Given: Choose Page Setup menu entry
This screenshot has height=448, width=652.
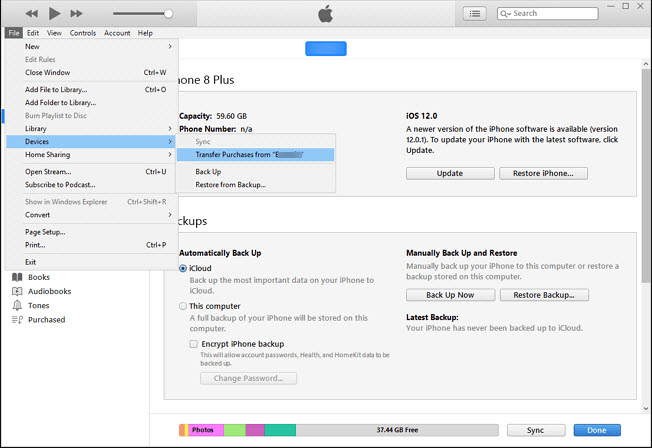Looking at the screenshot, I should click(x=92, y=232).
